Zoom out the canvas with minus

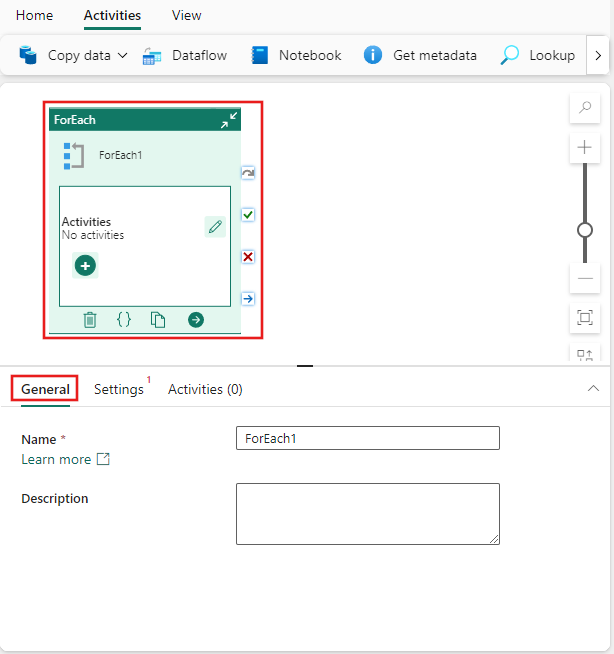[585, 278]
